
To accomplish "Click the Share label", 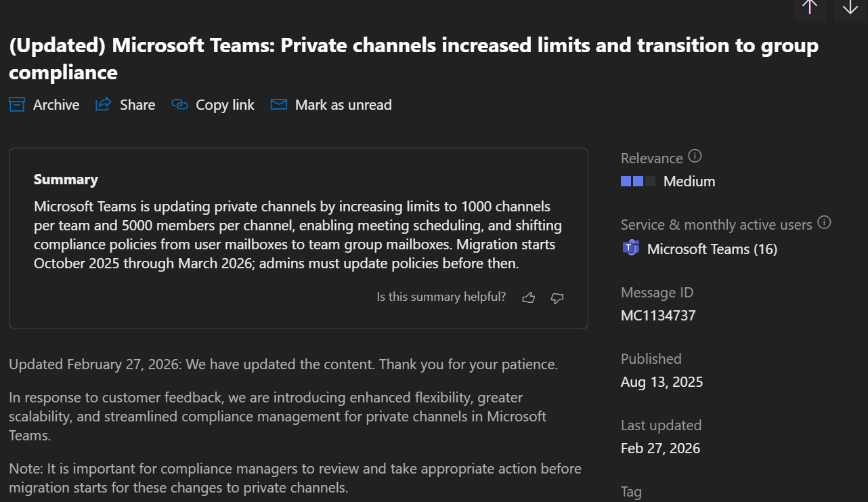I will [137, 105].
